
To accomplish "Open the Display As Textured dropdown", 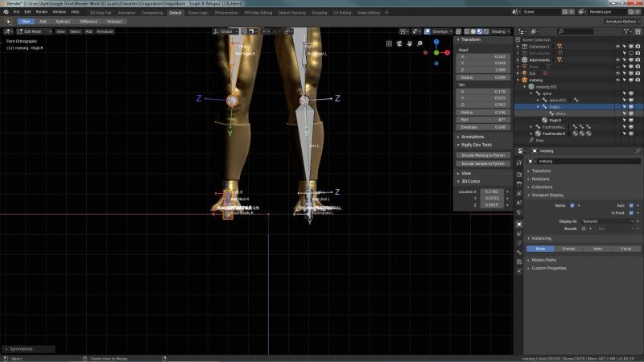I will coord(607,221).
